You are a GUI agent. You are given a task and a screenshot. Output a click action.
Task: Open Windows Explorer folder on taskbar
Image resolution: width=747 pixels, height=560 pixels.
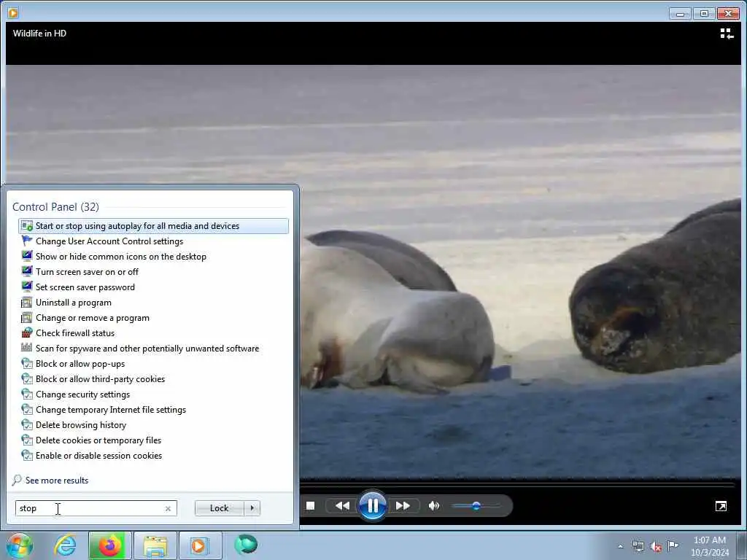155,545
